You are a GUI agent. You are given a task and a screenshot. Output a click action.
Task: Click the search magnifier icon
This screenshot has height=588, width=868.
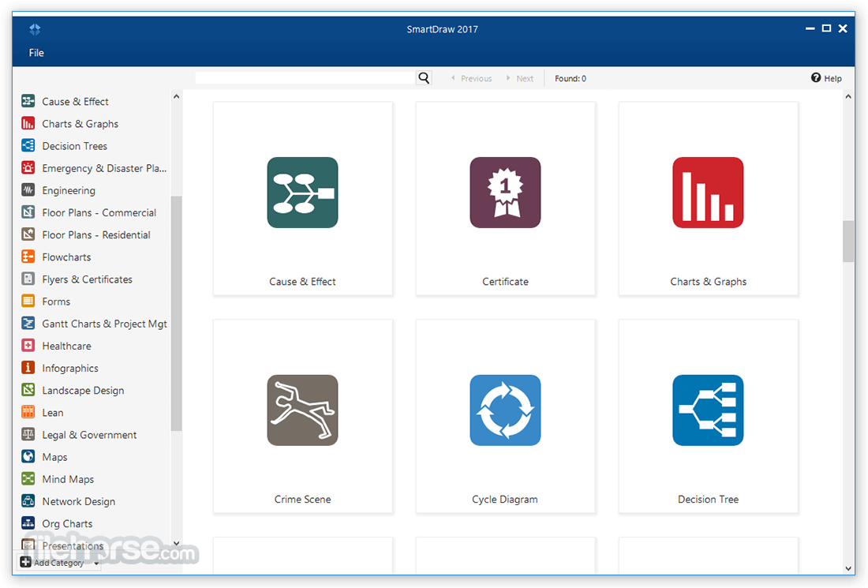tap(424, 78)
